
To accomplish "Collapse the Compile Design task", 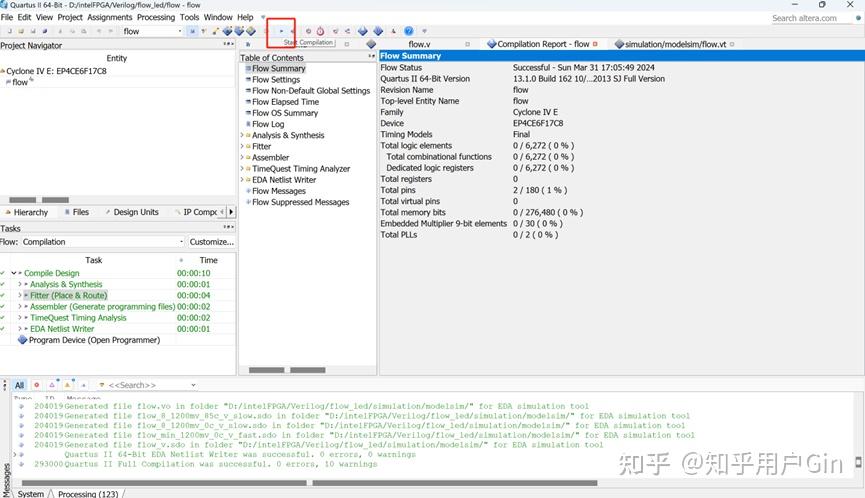I will point(14,273).
